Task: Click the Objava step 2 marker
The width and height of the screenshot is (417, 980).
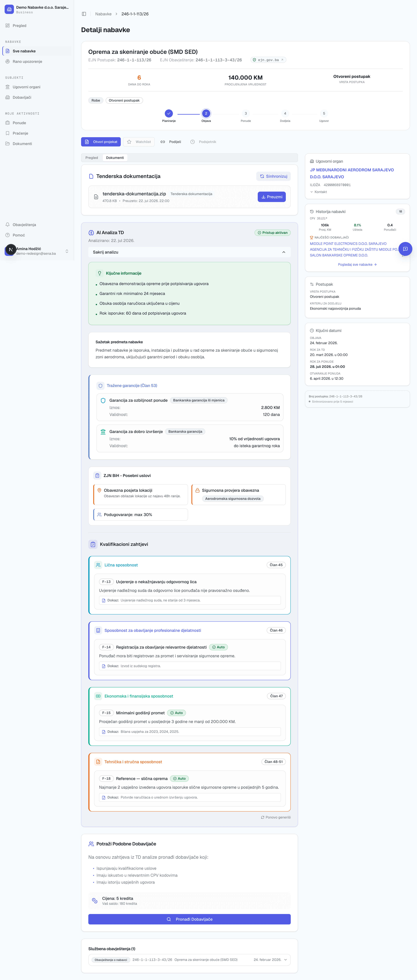Action: [206, 113]
